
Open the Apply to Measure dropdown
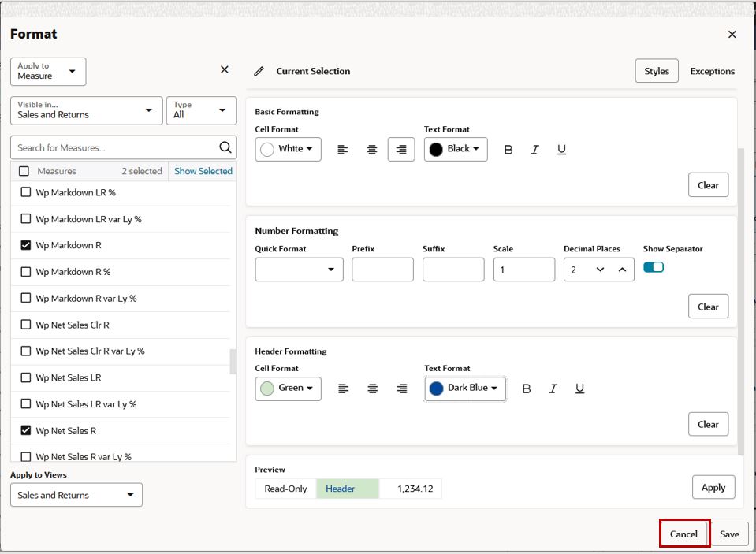point(48,72)
